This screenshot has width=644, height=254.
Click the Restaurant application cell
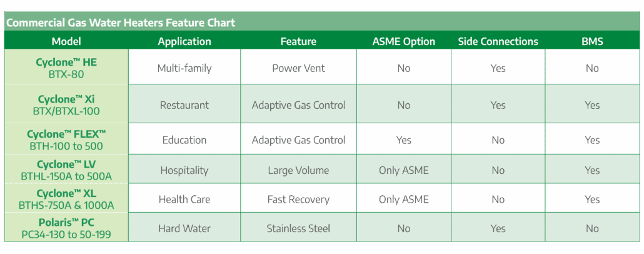(x=184, y=104)
